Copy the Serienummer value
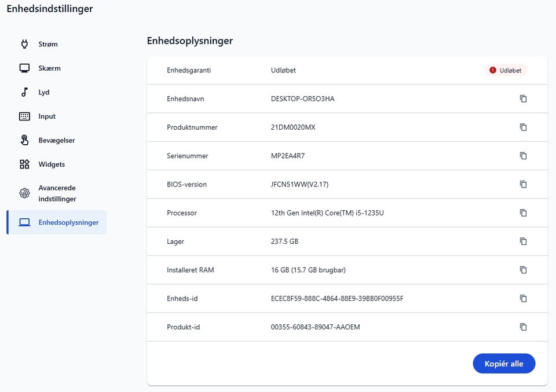 point(523,156)
